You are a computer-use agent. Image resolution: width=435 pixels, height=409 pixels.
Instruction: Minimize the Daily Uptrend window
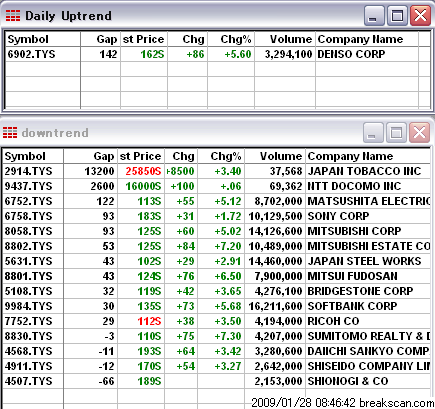click(374, 16)
